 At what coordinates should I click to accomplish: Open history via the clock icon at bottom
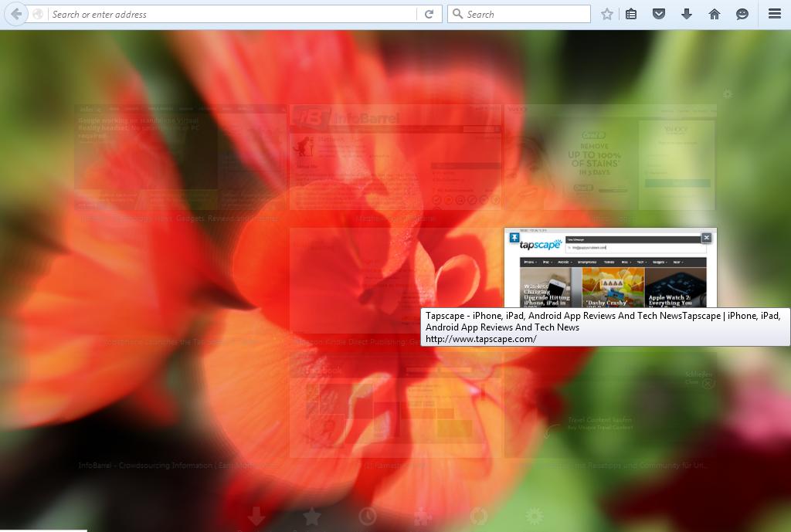click(368, 516)
